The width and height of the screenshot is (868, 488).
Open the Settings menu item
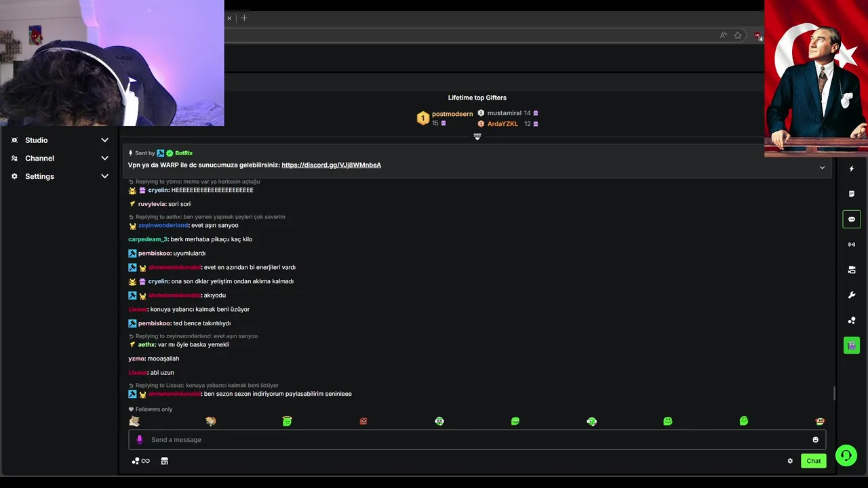pyautogui.click(x=39, y=176)
